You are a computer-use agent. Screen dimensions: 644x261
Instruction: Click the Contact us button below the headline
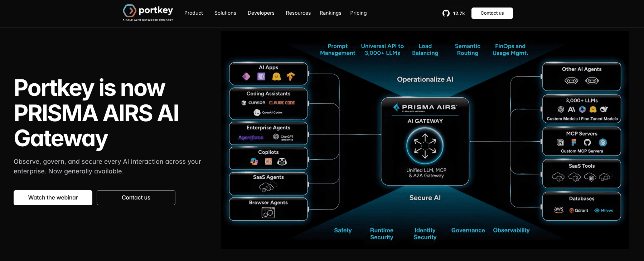coord(136,198)
